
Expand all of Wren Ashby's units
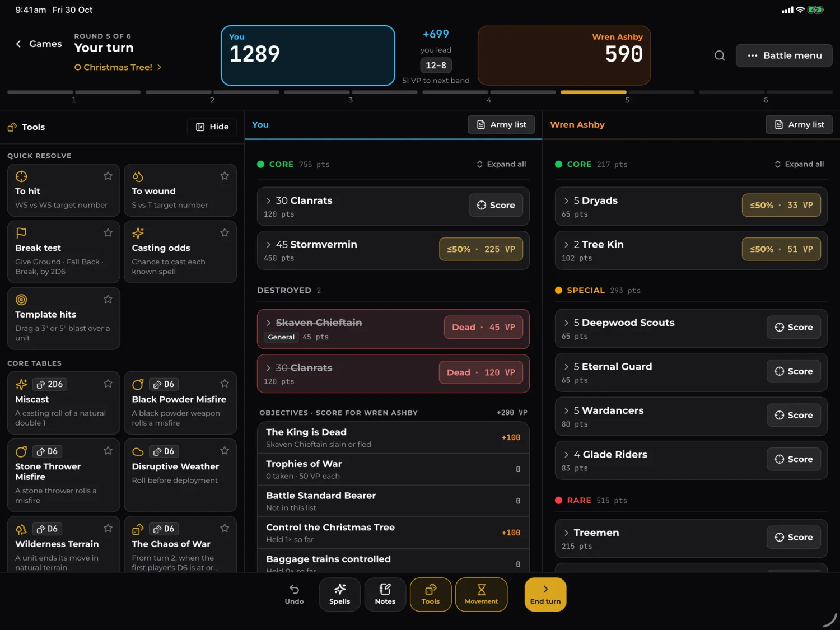799,164
